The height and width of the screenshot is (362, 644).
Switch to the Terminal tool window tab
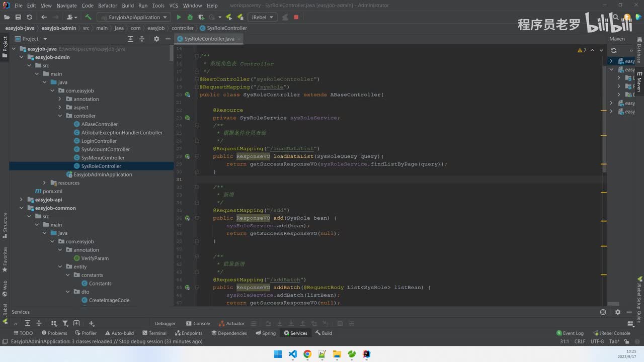154,333
